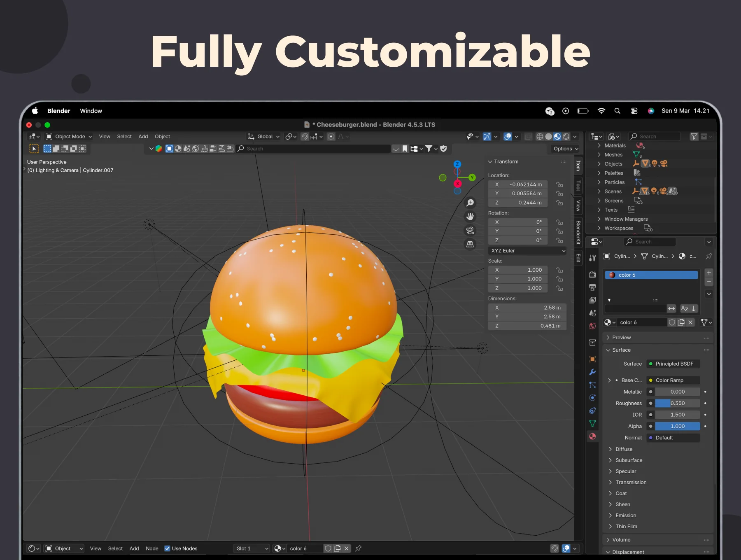The image size is (741, 560).
Task: Open the Particles properties tab icon
Action: tap(592, 385)
